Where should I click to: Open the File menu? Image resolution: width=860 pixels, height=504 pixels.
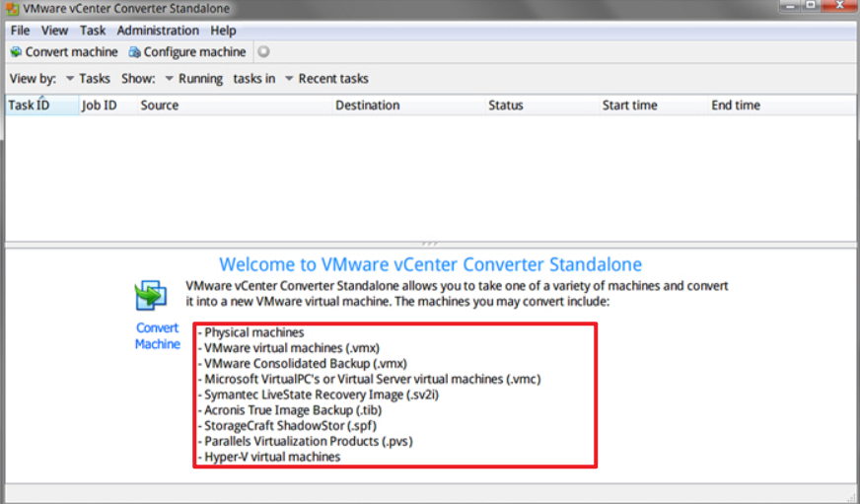click(x=21, y=31)
